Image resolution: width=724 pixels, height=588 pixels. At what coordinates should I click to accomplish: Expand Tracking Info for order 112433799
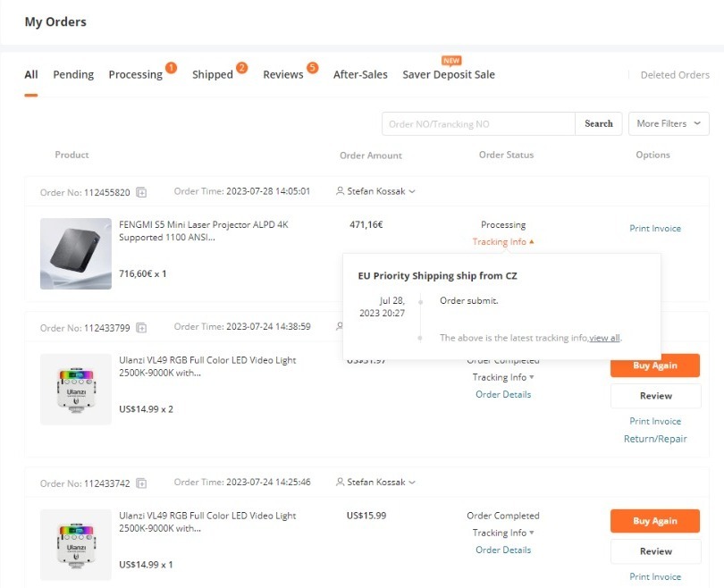pos(503,377)
